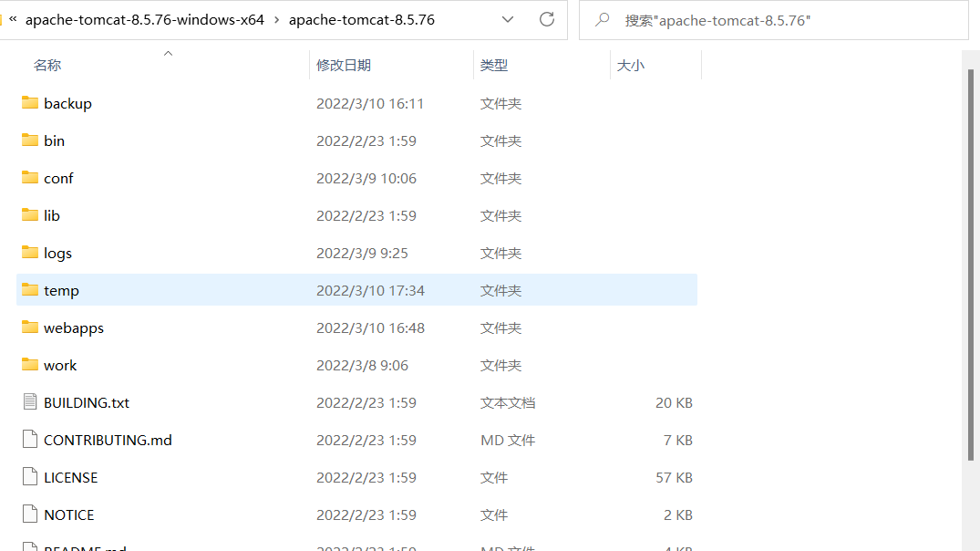Select the conf folder name

tap(58, 178)
